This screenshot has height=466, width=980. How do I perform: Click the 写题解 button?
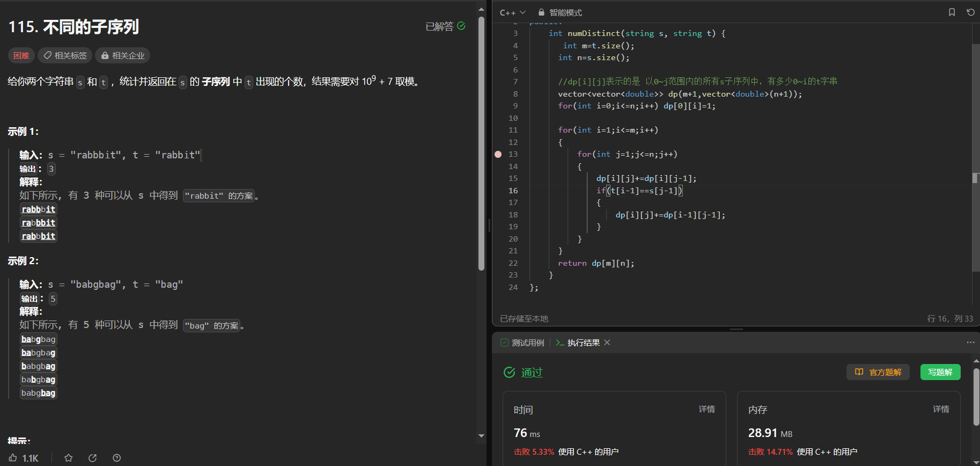(x=940, y=372)
